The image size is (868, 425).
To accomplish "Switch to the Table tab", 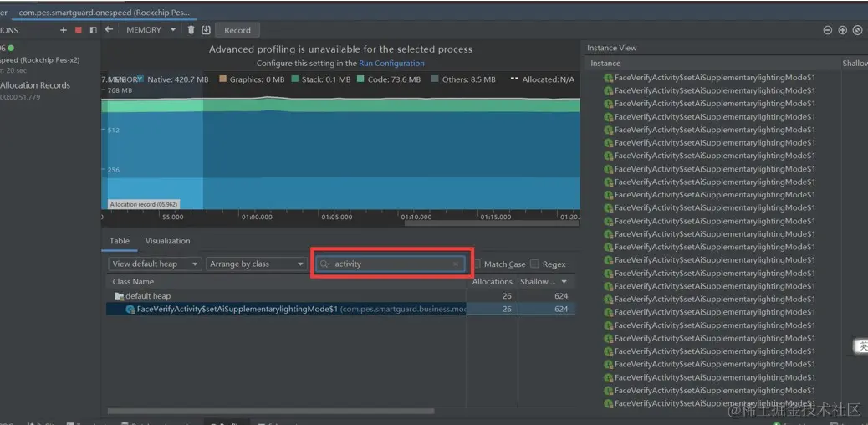I will click(x=120, y=241).
